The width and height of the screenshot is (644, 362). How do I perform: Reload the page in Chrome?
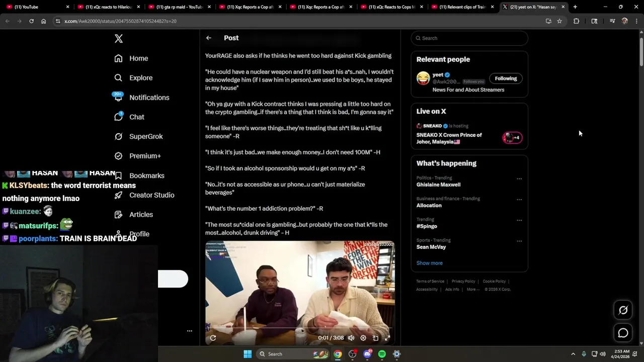(31, 21)
